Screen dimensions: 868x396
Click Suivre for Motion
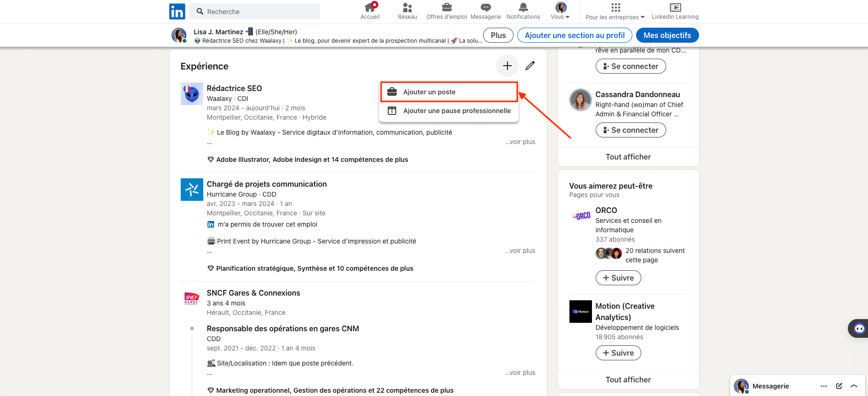tap(618, 353)
